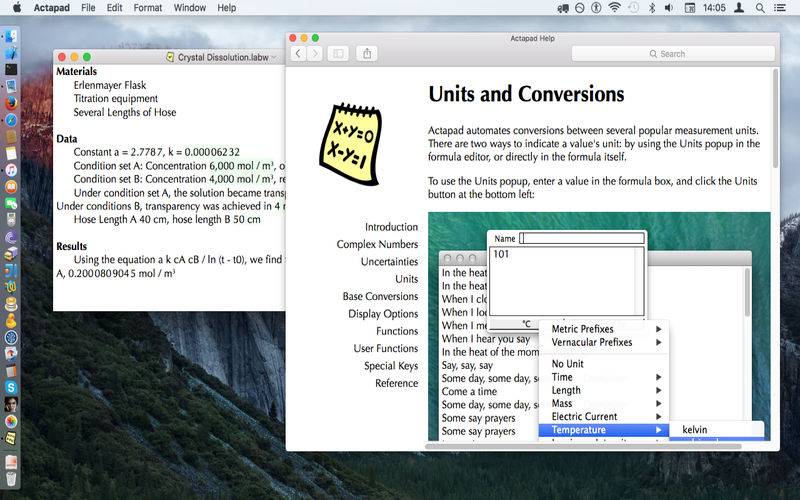The height and width of the screenshot is (500, 800).
Task: Click the Data heading in the document
Action: (x=67, y=139)
